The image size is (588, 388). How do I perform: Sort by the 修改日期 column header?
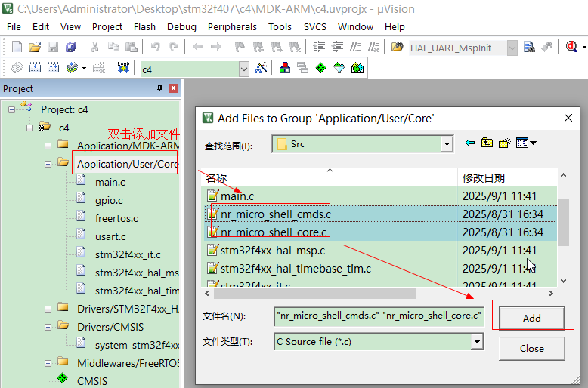coord(507,178)
